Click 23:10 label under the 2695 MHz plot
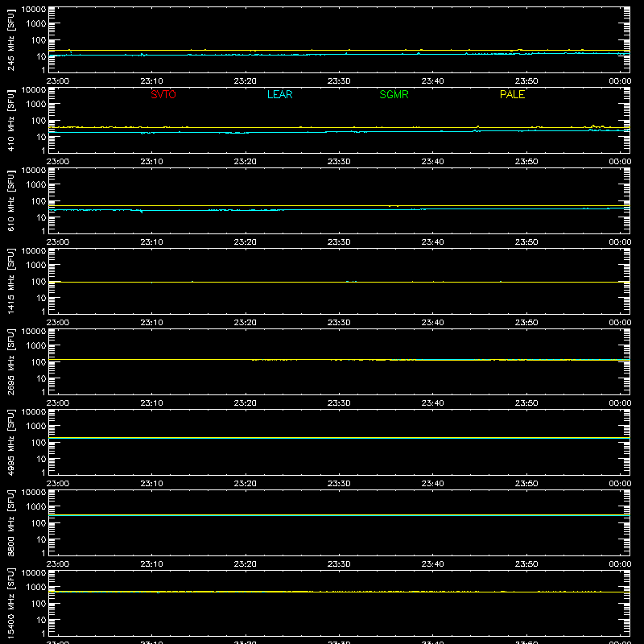The height and width of the screenshot is (644, 644). coord(151,403)
